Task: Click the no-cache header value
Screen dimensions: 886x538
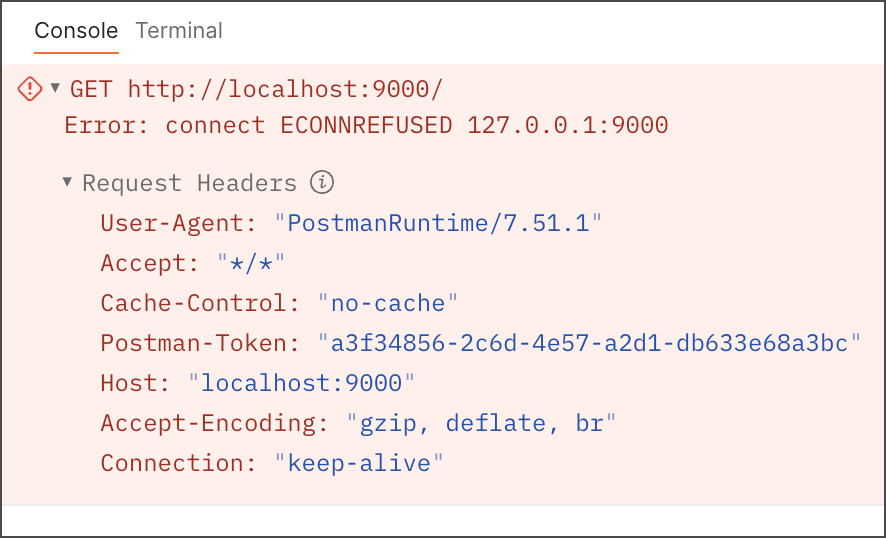Action: pos(388,303)
